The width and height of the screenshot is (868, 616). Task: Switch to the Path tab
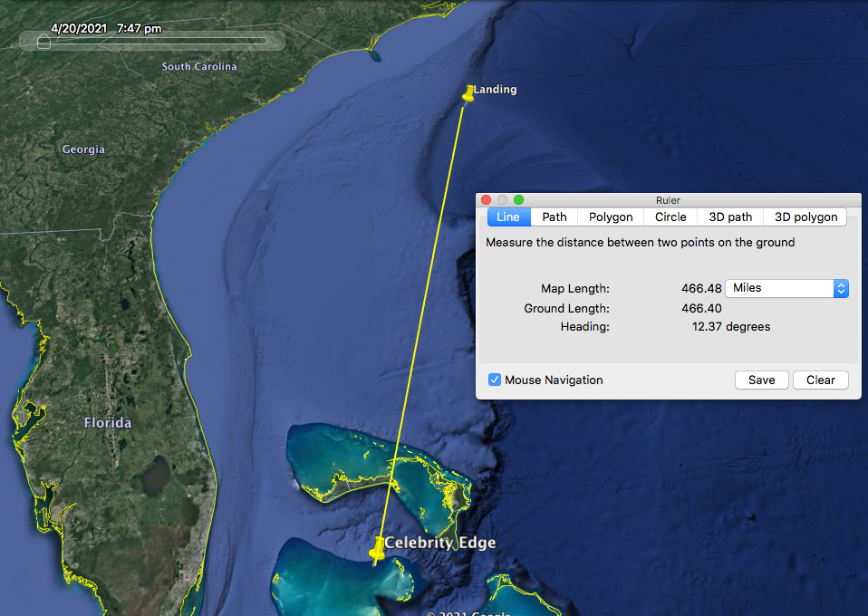coord(555,217)
